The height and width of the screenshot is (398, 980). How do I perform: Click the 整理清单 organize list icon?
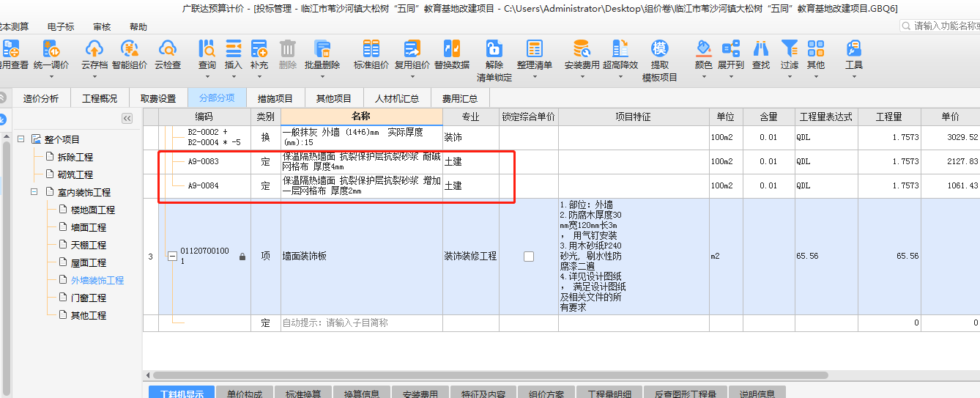[535, 49]
